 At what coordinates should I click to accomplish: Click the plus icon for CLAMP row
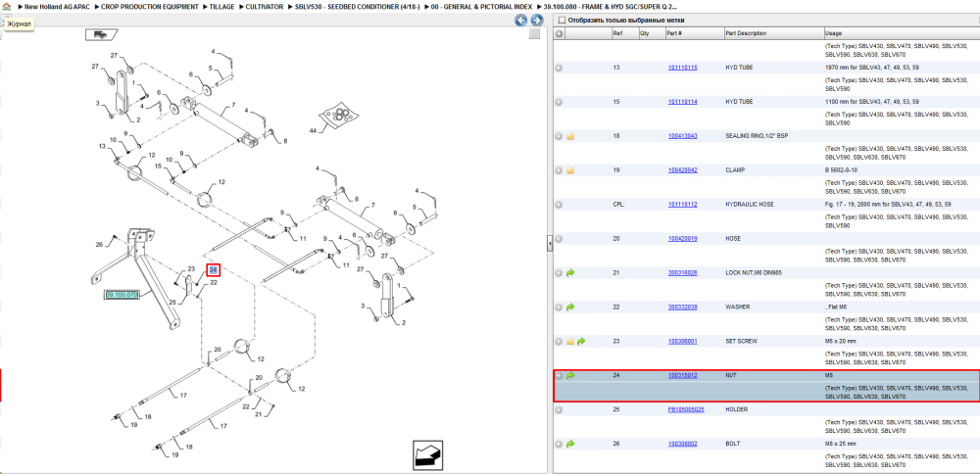(x=559, y=170)
